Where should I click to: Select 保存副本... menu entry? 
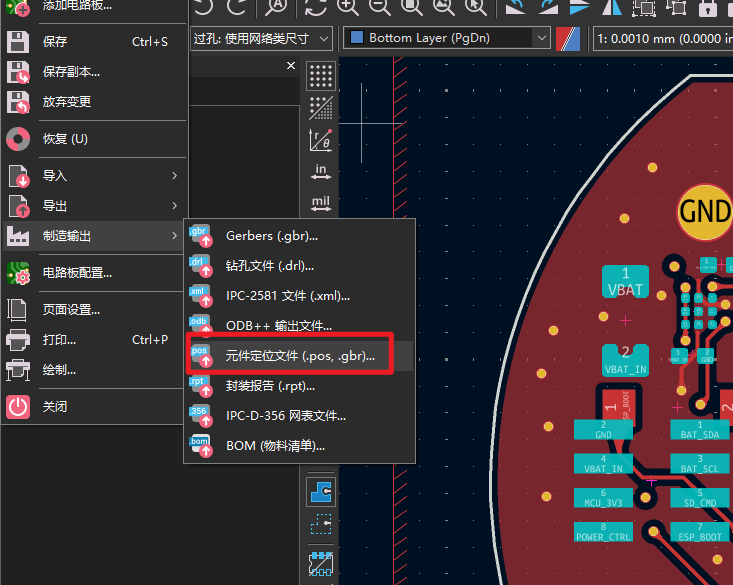pyautogui.click(x=93, y=72)
